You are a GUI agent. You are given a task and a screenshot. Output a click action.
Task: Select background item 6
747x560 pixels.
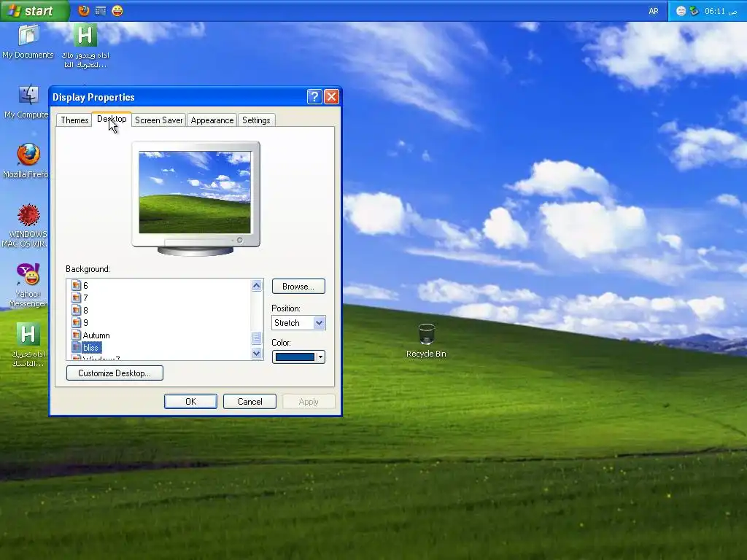pos(85,286)
